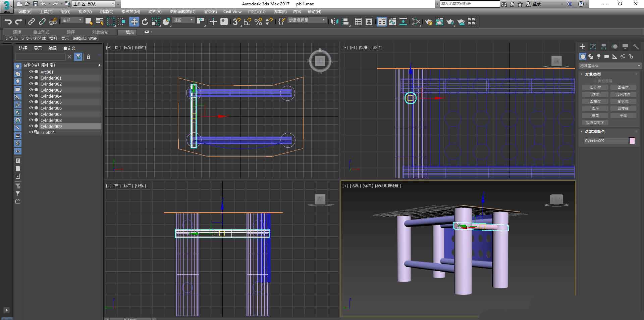
Task: Open the Modify tab in command panel
Action: [593, 47]
